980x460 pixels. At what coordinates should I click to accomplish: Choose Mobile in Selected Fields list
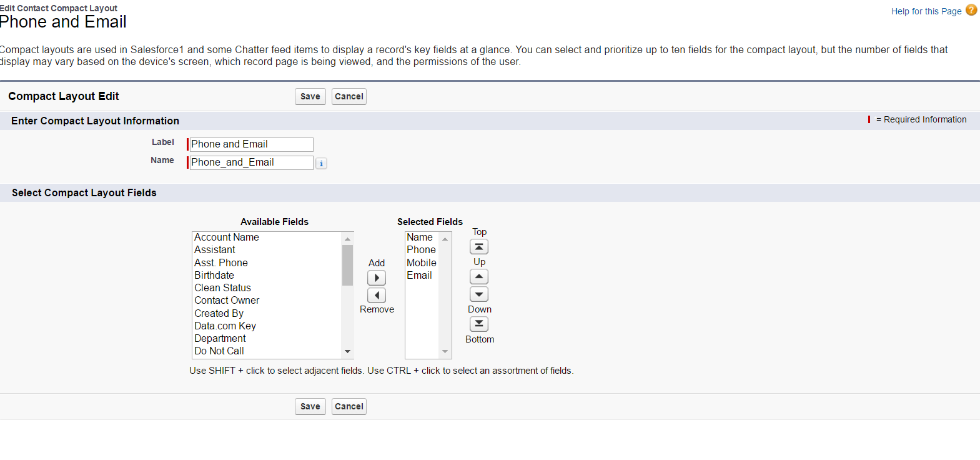click(422, 263)
